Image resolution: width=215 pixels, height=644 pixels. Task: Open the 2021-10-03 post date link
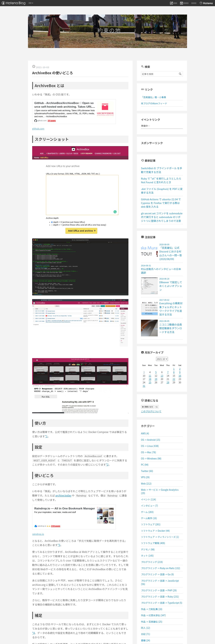[x=42, y=67]
